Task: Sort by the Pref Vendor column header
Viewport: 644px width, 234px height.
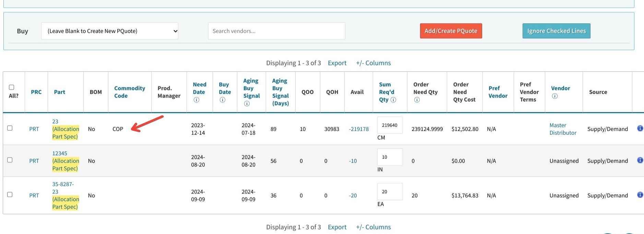Action: pyautogui.click(x=498, y=92)
